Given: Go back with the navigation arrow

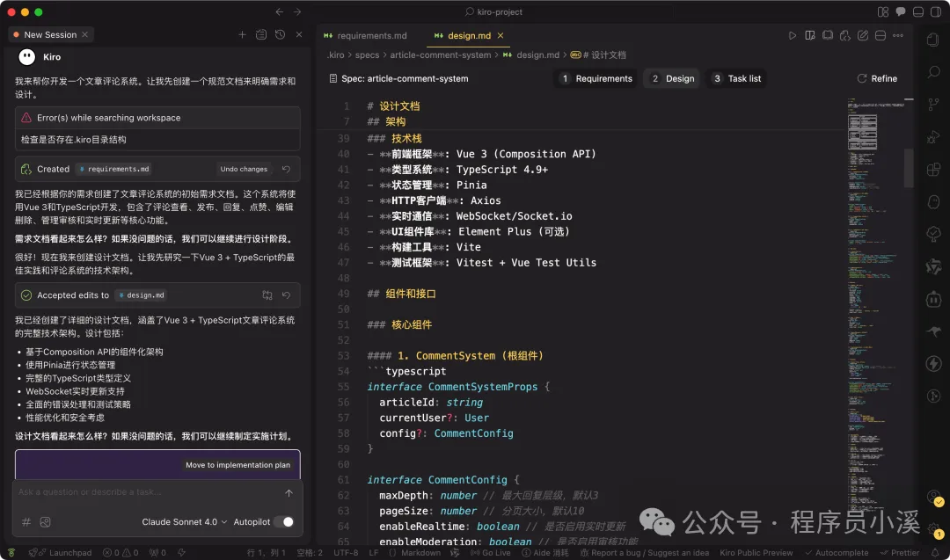Looking at the screenshot, I should 280,12.
